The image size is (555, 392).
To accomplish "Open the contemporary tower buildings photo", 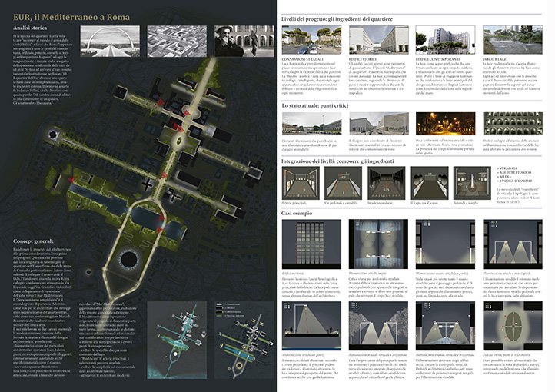I will (x=445, y=40).
